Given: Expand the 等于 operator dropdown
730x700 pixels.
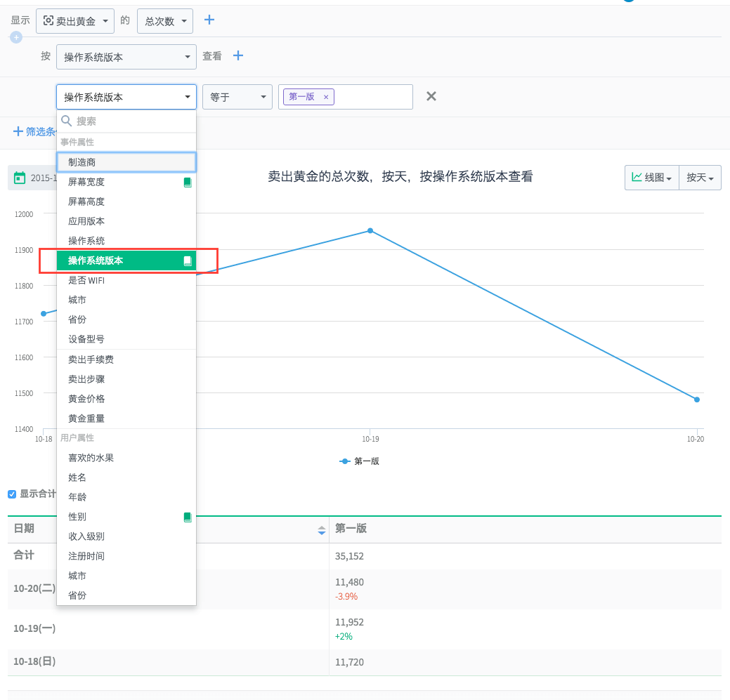Looking at the screenshot, I should click(237, 97).
